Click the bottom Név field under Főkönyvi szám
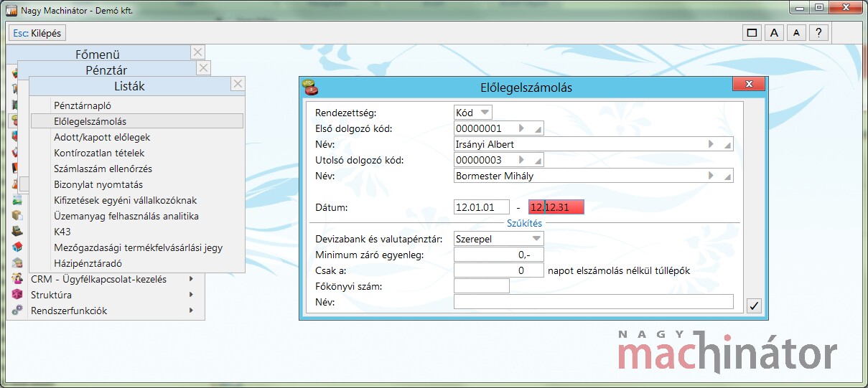The width and height of the screenshot is (868, 388). (x=594, y=302)
